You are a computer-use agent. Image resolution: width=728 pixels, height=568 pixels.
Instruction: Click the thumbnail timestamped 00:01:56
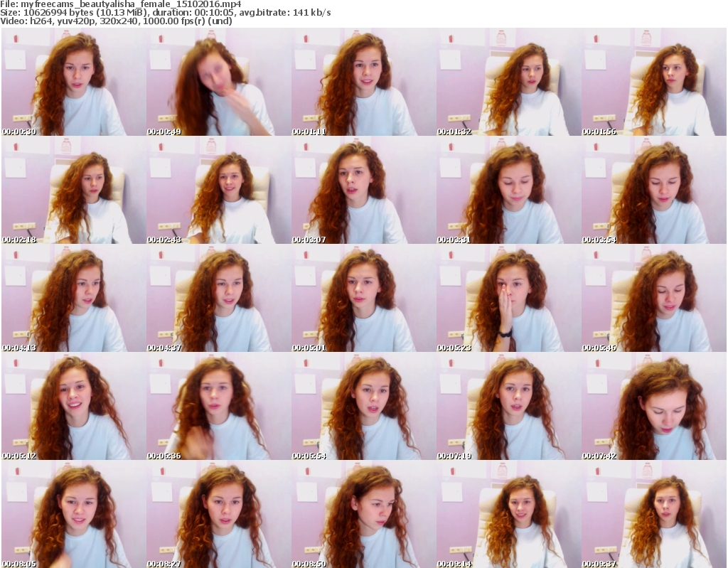654,82
